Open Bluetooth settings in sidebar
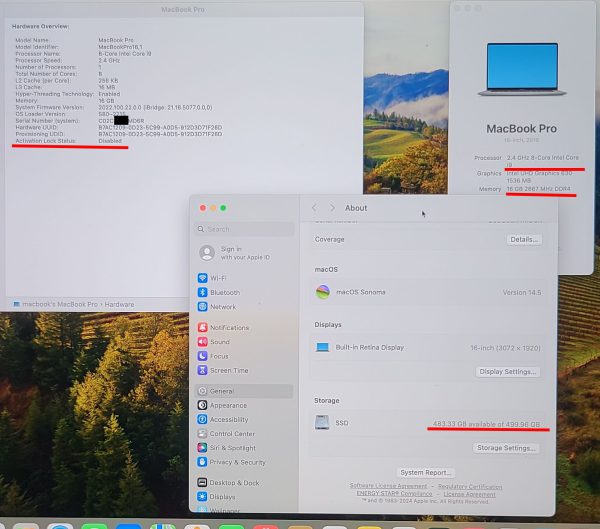Viewport: 600px width, 529px height. [x=224, y=292]
